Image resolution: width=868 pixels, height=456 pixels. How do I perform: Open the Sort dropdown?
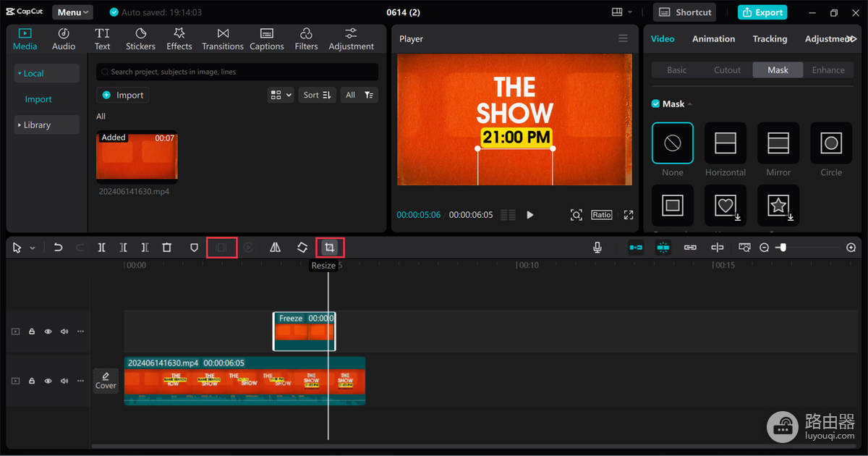point(317,95)
